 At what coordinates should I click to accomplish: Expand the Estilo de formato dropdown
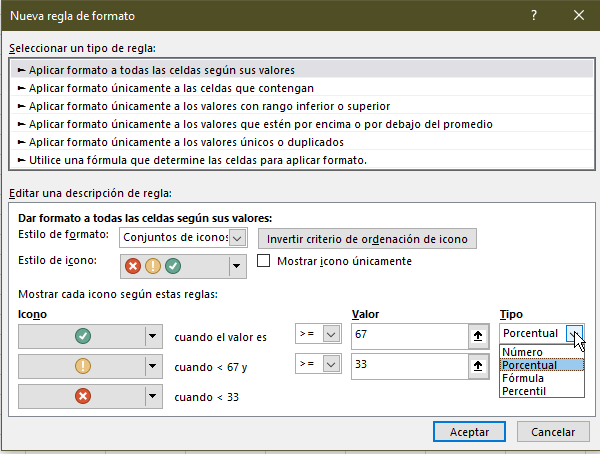point(237,238)
